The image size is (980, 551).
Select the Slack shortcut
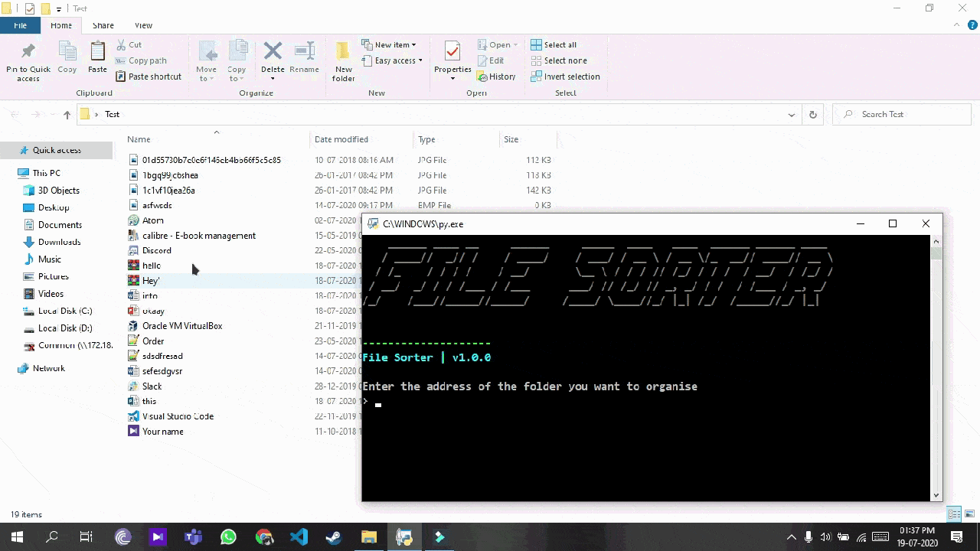pyautogui.click(x=152, y=386)
